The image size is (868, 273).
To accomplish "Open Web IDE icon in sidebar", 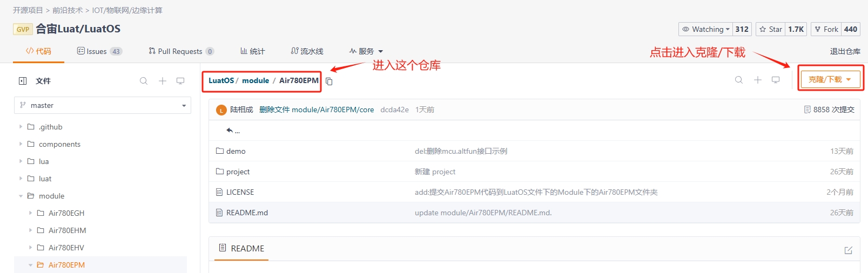I will tap(180, 81).
